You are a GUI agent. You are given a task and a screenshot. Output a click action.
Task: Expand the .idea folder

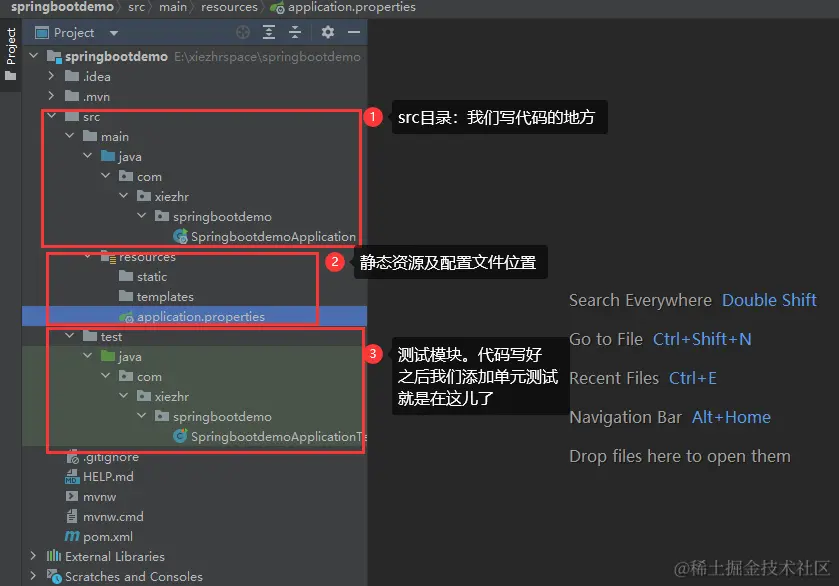pyautogui.click(x=51, y=76)
